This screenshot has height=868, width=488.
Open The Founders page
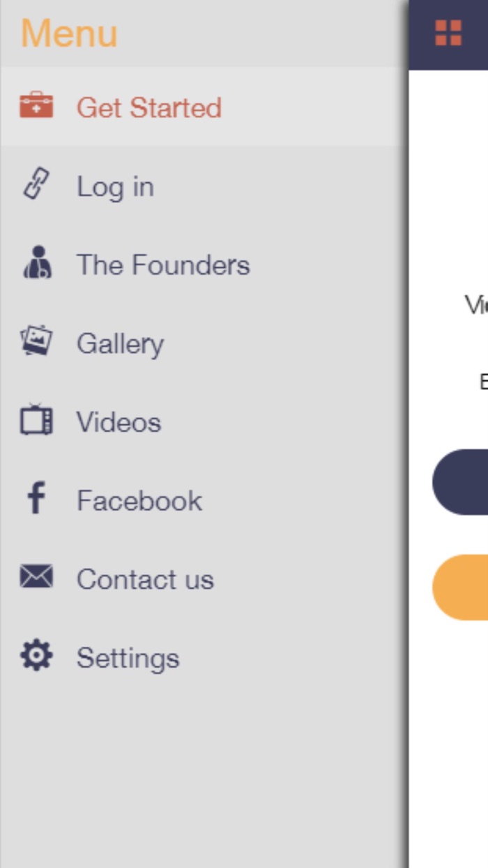click(162, 265)
